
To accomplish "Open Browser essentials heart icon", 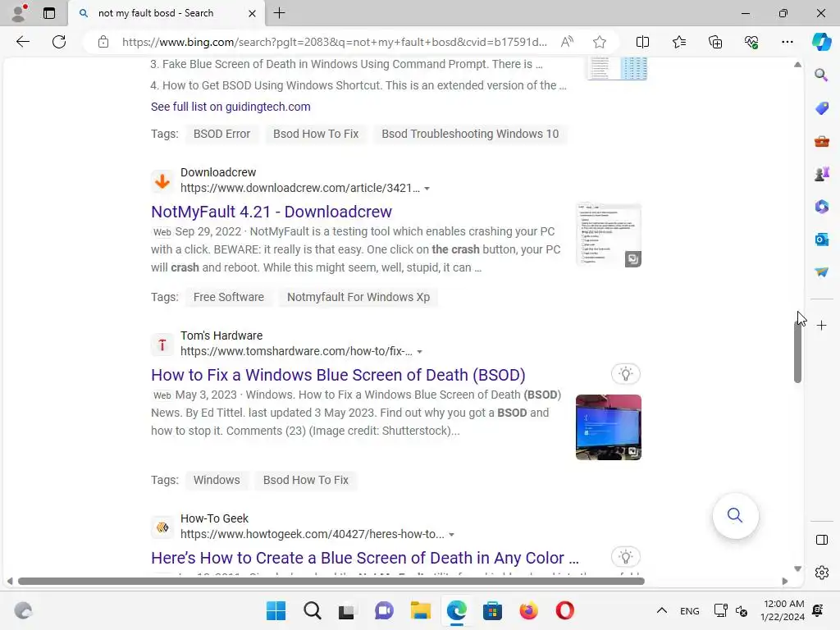I will [751, 42].
